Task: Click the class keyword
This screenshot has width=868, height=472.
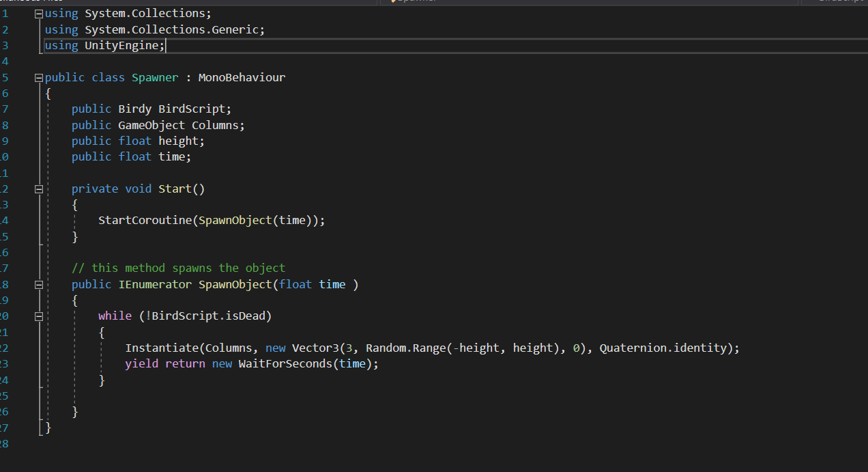Action: point(108,77)
